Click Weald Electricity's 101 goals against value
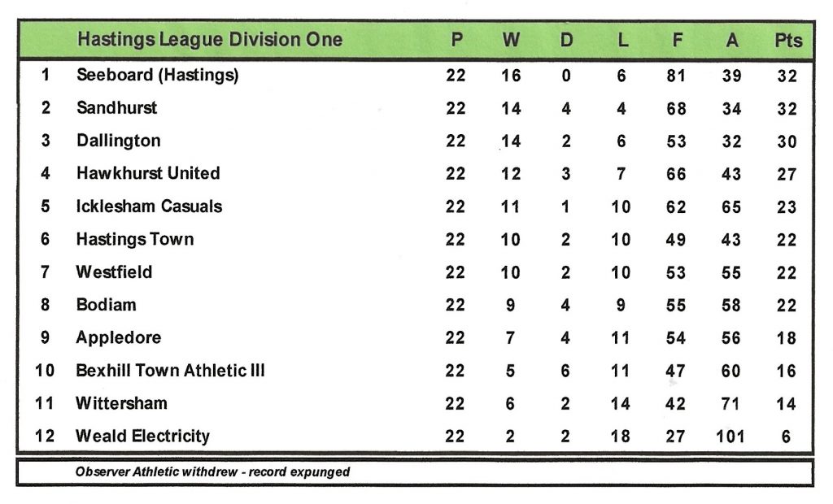This screenshot has height=504, width=833. pyautogui.click(x=731, y=437)
